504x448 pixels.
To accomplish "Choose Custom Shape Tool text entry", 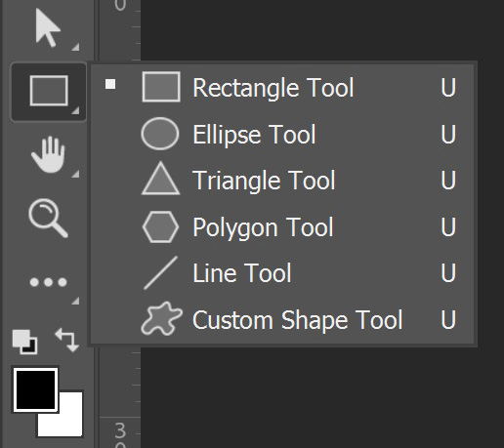I will point(297,320).
